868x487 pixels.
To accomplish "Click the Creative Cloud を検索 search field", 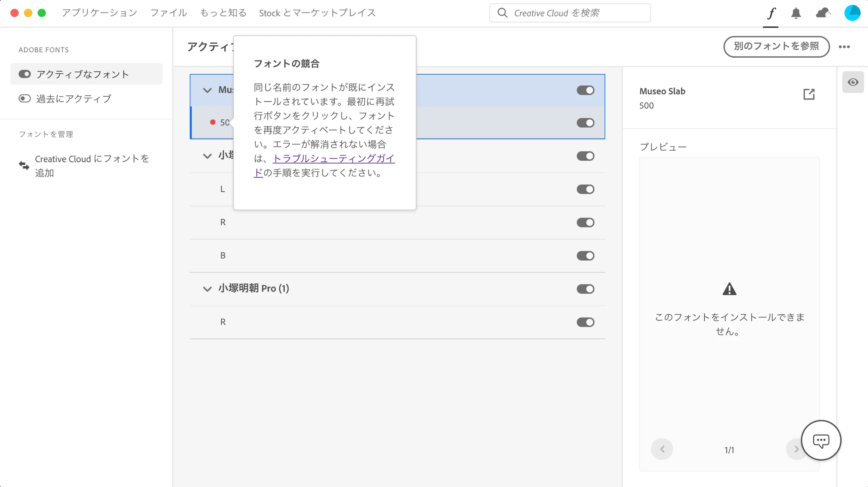I will coord(570,13).
